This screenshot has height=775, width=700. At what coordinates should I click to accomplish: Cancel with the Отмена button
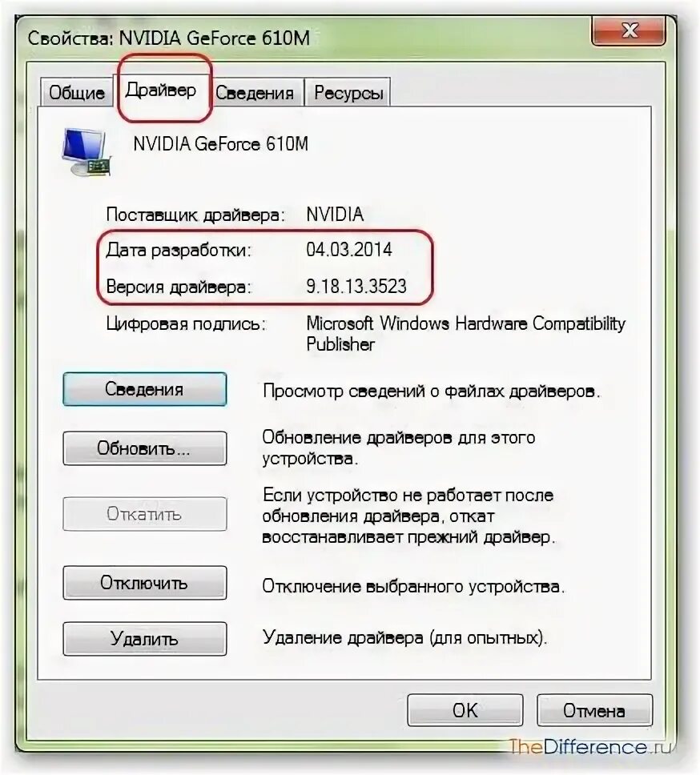click(595, 710)
